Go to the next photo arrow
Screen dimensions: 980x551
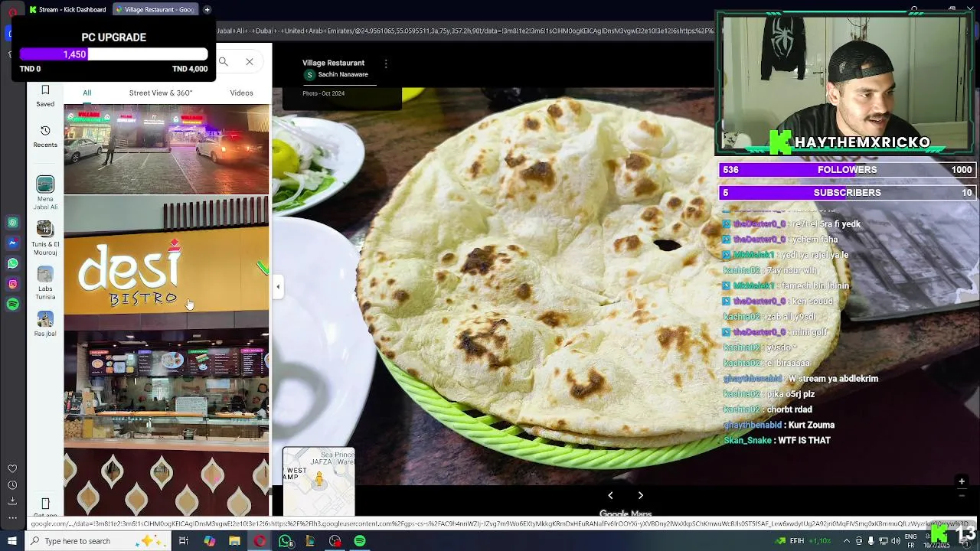click(641, 495)
